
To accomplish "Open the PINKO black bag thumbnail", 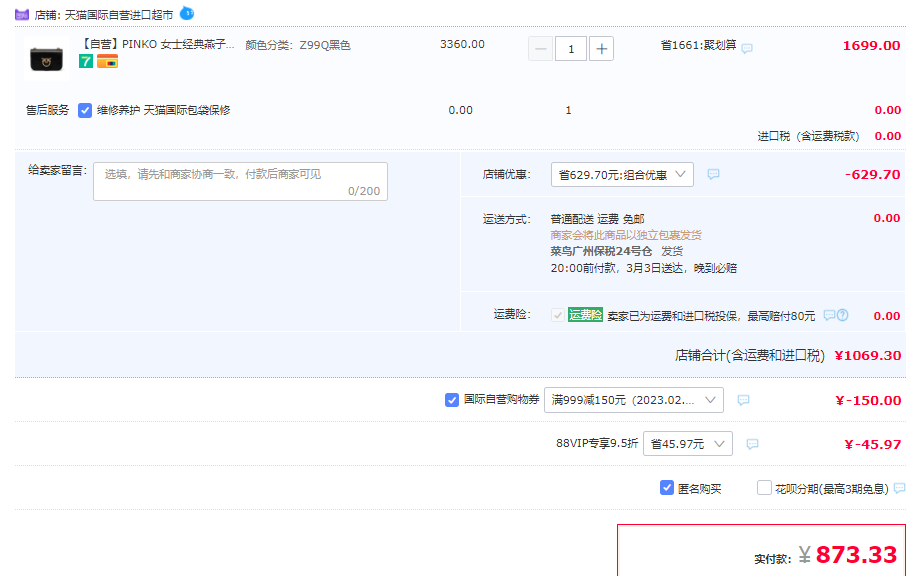I will pyautogui.click(x=46, y=59).
